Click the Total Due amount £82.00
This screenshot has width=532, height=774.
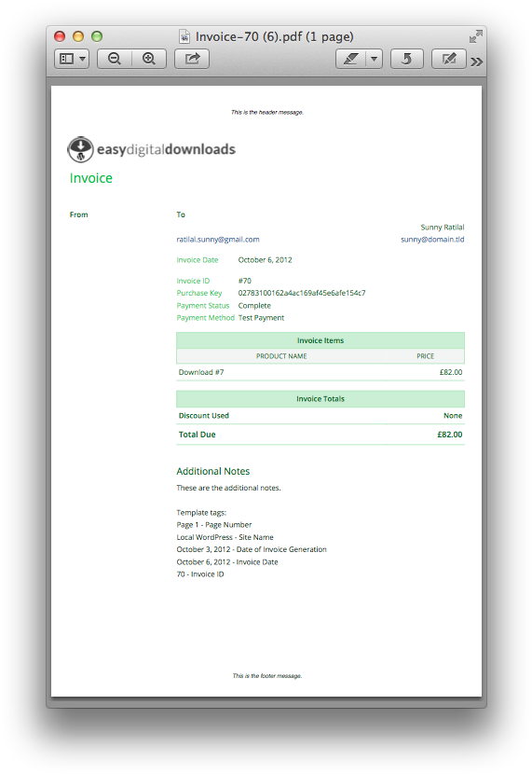coord(450,435)
